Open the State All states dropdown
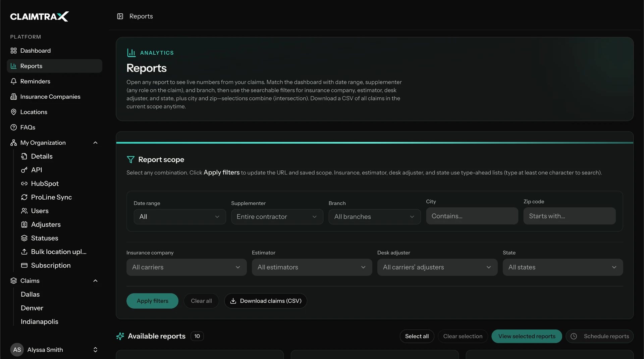 (x=563, y=267)
